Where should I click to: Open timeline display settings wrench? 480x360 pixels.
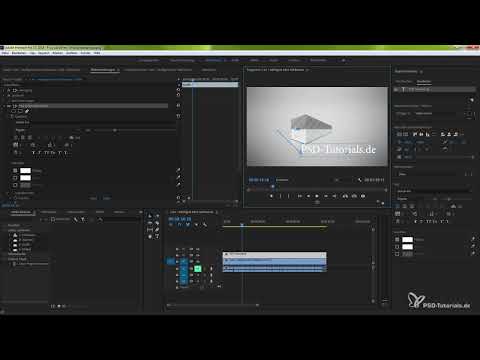tap(205, 225)
